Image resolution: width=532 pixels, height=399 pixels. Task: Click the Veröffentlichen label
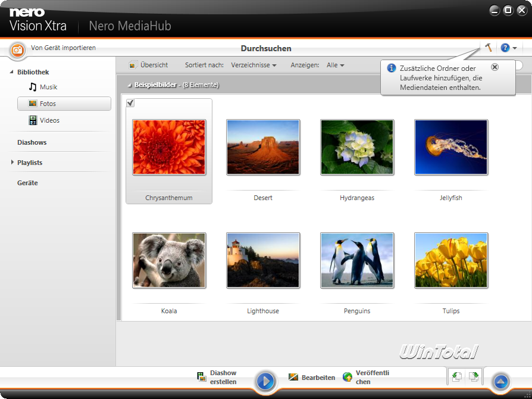coord(372,378)
